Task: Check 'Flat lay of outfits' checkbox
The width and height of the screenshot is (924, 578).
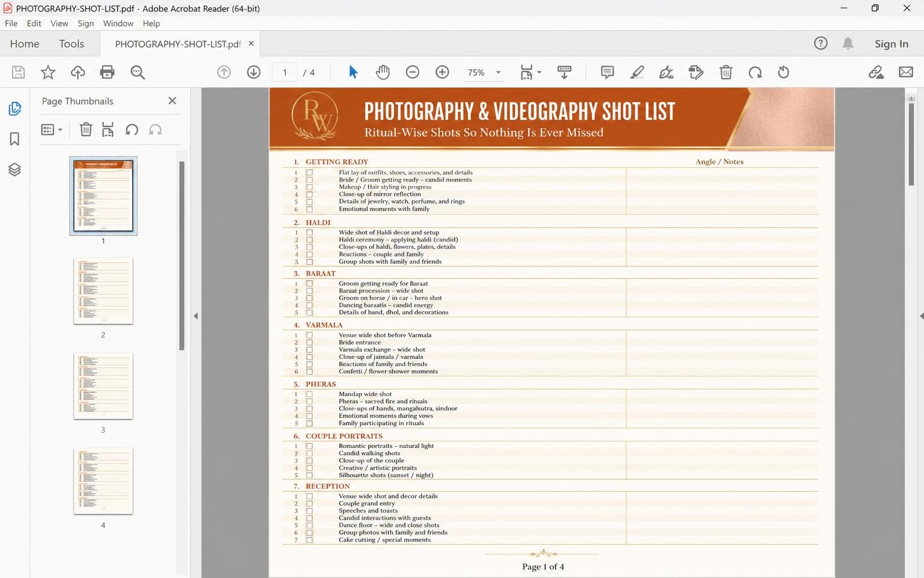Action: [309, 172]
